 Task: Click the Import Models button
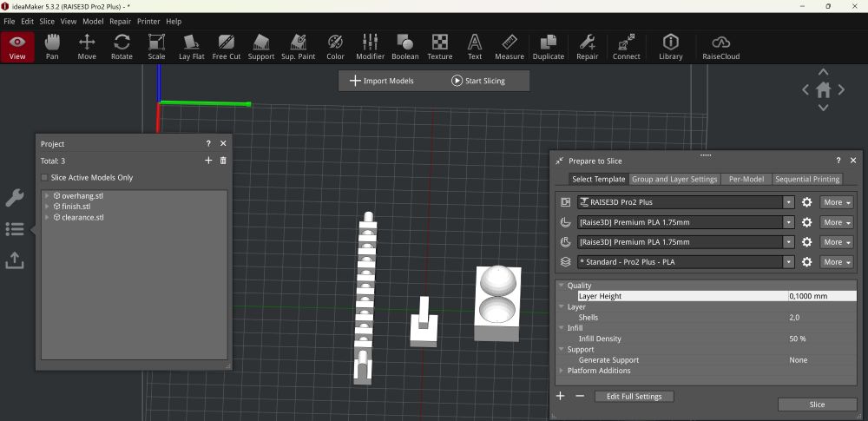click(x=381, y=81)
